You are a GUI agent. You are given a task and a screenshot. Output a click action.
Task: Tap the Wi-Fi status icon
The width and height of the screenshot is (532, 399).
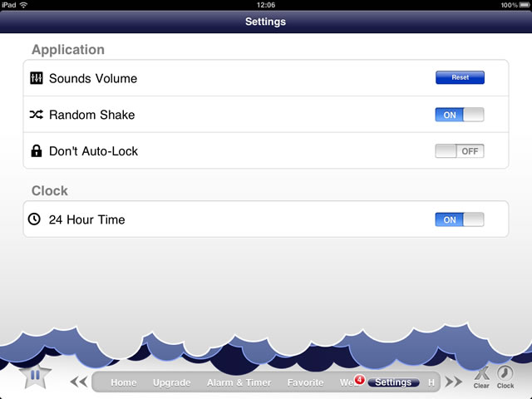[23, 5]
